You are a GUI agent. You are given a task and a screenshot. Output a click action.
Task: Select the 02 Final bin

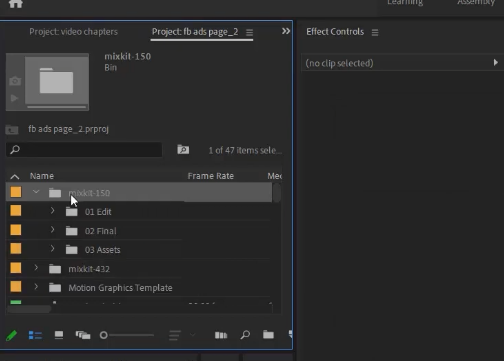(101, 231)
